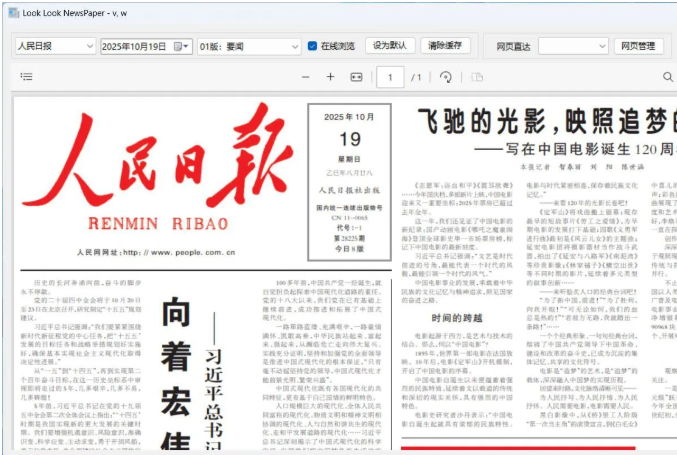Open the 人民日报 newspaper dropdown
The height and width of the screenshot is (455, 677).
coord(55,46)
